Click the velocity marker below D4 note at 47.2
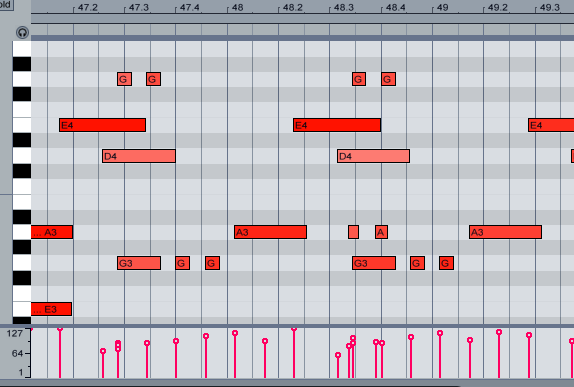The image size is (574, 387). 103,351
